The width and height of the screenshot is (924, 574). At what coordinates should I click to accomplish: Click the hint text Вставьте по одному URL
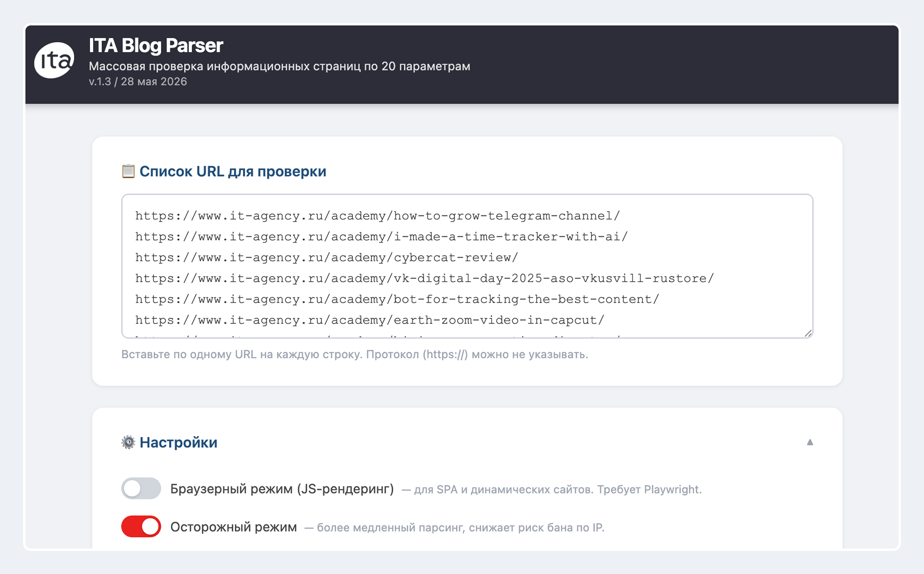tap(355, 354)
